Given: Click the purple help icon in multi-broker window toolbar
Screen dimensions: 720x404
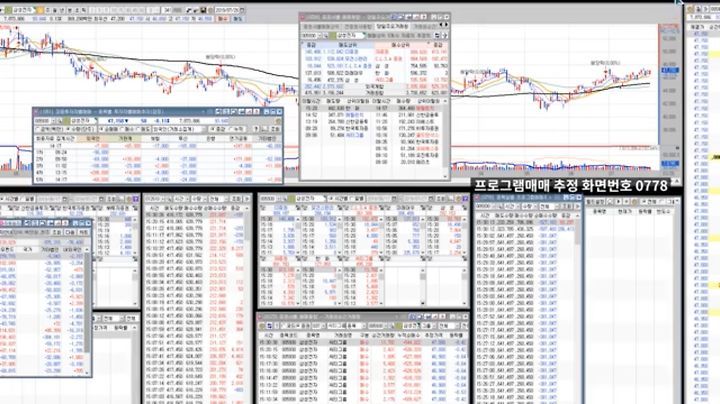Looking at the screenshot, I should [465, 199].
